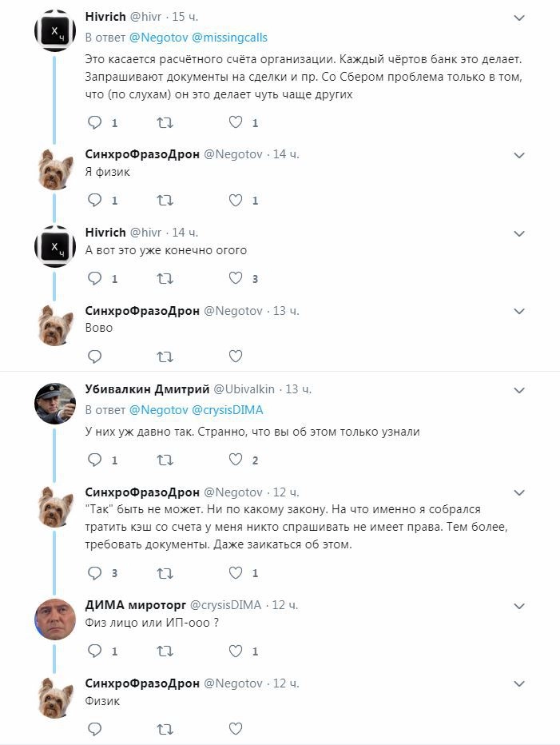Click ДИМА мироторг's profile avatar
560x745 pixels.
55,618
